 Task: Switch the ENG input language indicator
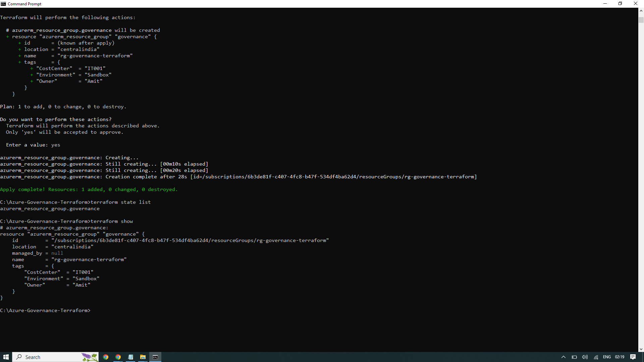607,357
